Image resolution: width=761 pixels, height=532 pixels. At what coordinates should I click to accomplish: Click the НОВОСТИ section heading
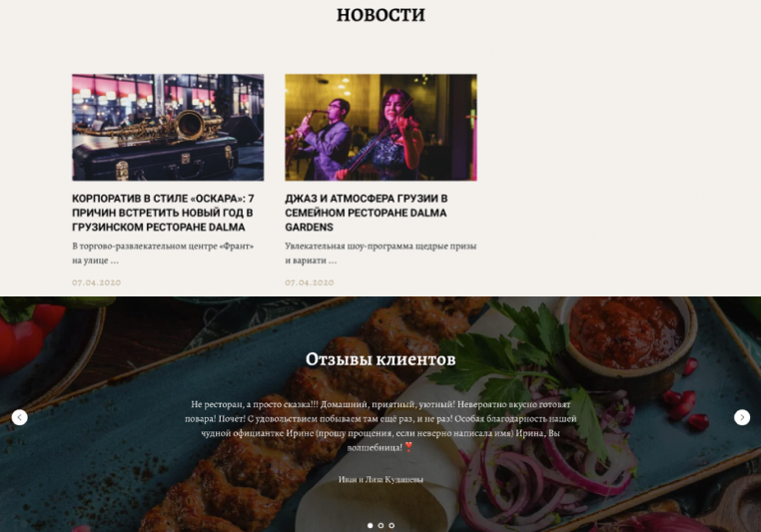(380, 15)
